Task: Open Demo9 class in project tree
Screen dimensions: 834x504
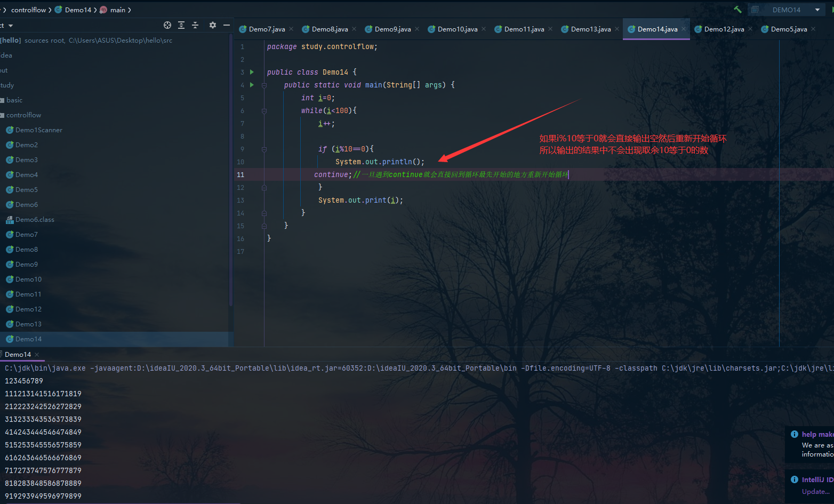Action: 27,264
